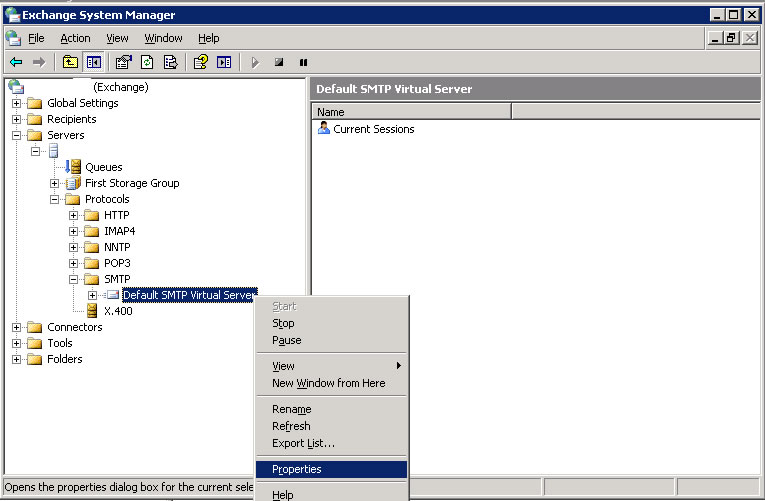Expand the Connectors node
The height and width of the screenshot is (501, 765).
point(17,327)
